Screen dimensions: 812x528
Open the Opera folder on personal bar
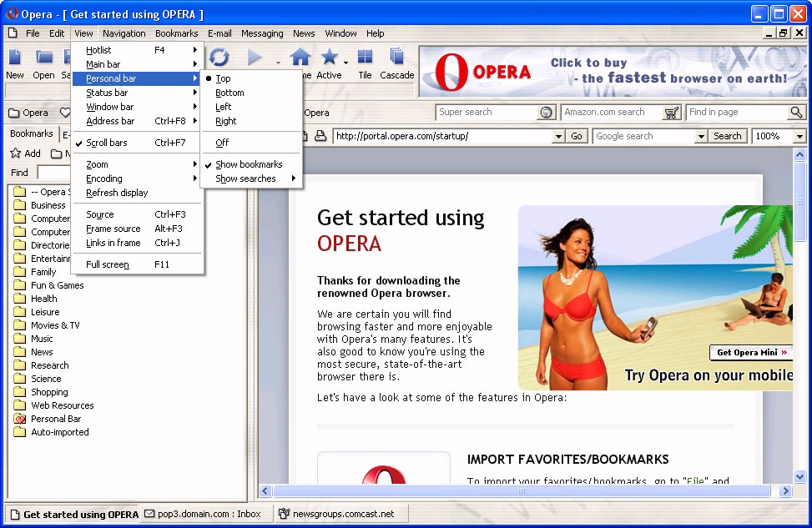(x=29, y=113)
